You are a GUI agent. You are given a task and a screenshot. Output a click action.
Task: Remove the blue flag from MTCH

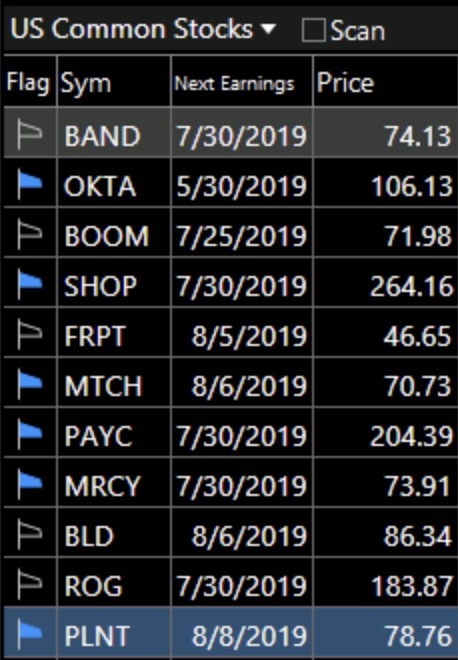coord(29,383)
